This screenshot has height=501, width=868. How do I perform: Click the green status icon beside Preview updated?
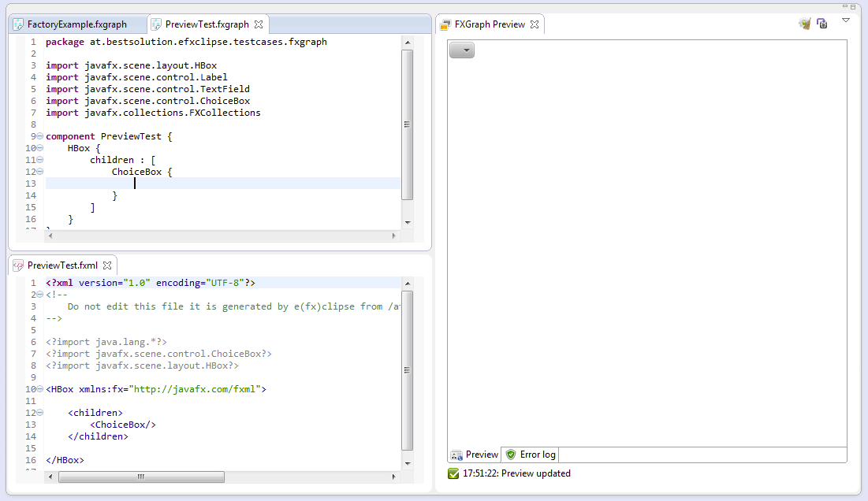tap(453, 473)
